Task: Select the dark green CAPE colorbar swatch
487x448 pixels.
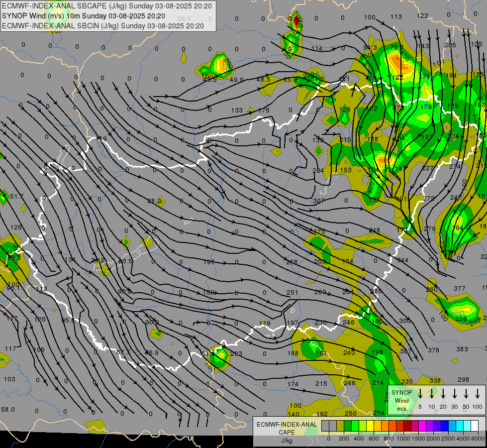Action: [348, 426]
